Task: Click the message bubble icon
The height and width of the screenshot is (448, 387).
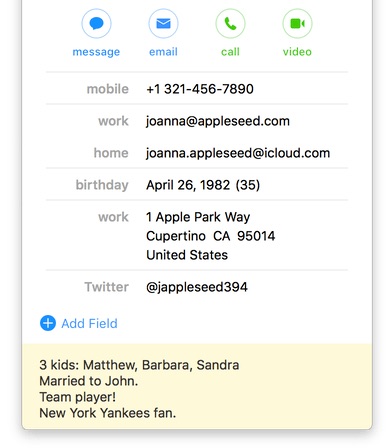Action: 96,24
